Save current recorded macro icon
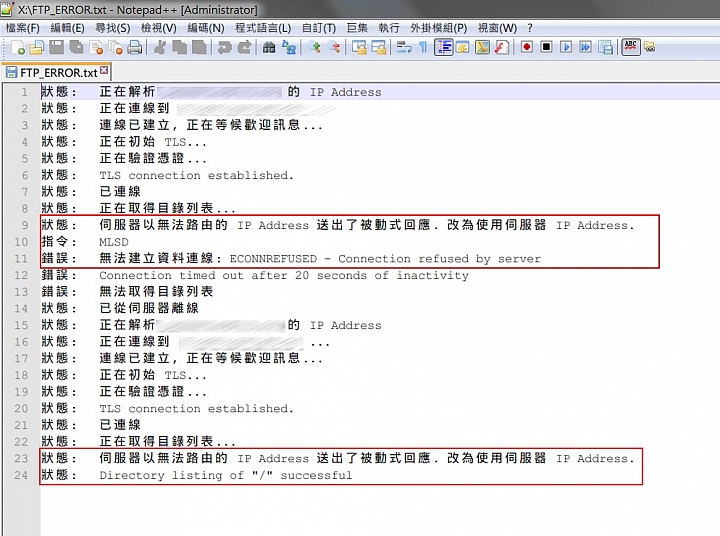The width and height of the screenshot is (720, 536). 606,47
